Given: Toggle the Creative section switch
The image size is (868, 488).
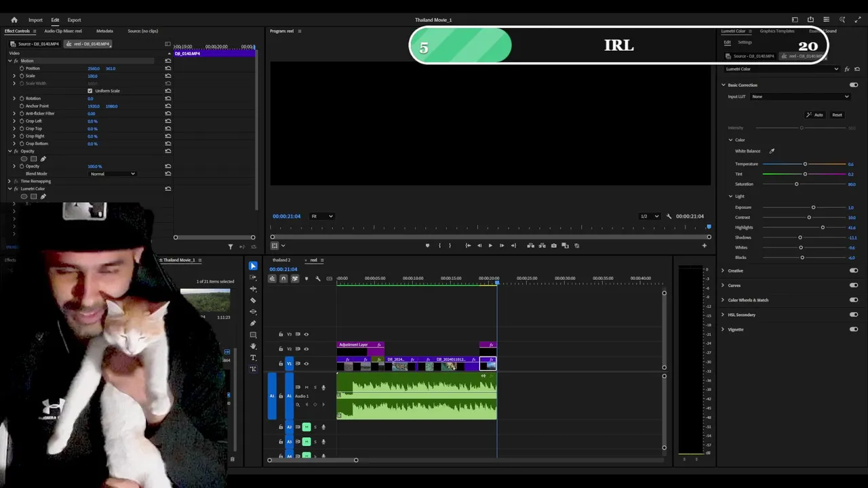Looking at the screenshot, I should pyautogui.click(x=854, y=270).
